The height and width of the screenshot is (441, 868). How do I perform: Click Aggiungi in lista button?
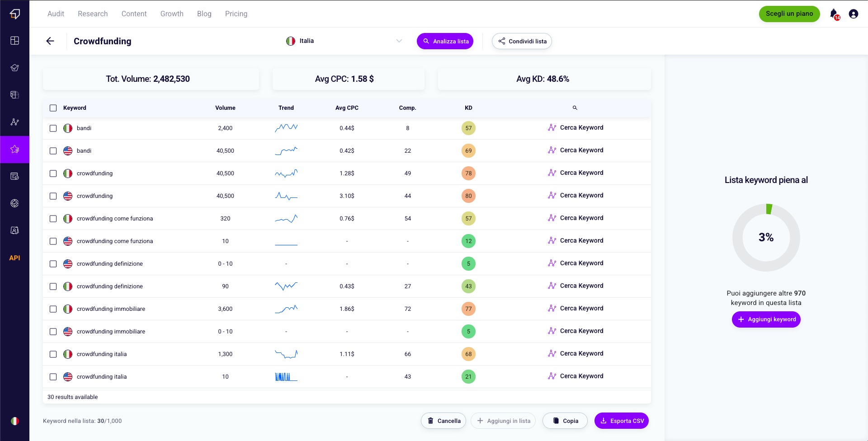point(503,421)
